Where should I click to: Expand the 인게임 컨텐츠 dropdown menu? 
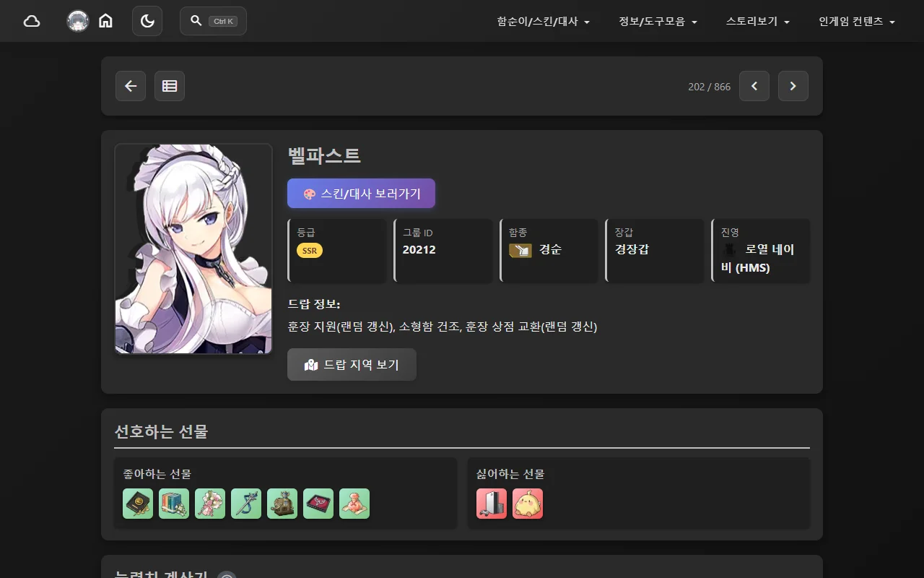point(857,22)
